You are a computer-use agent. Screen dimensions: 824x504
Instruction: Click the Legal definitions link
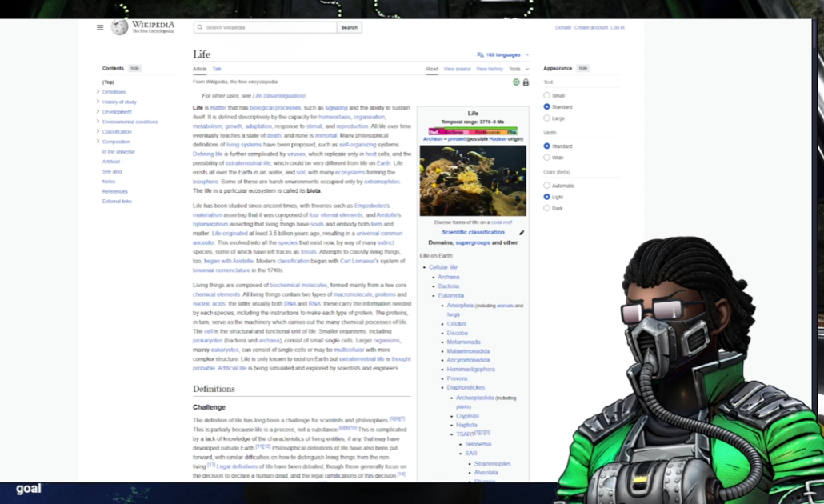[237, 466]
